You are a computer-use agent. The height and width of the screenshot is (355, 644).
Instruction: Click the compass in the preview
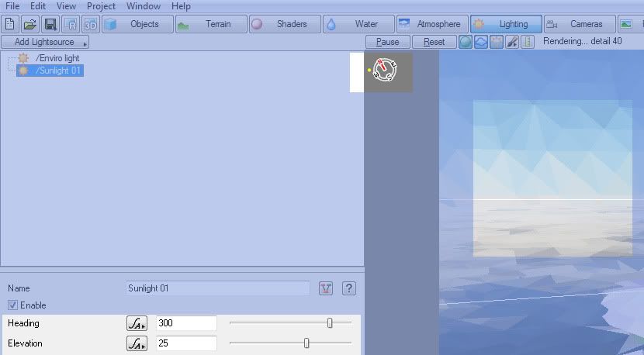pos(385,70)
